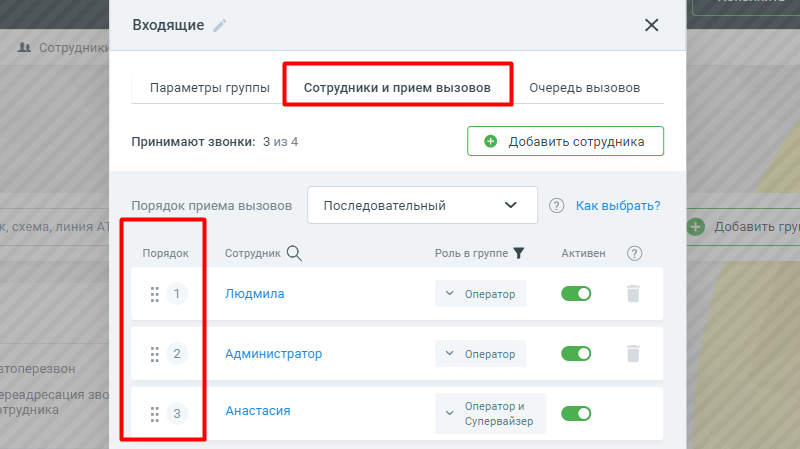Grab the drag handle for Администратор
The height and width of the screenshot is (449, 800).
coord(155,354)
